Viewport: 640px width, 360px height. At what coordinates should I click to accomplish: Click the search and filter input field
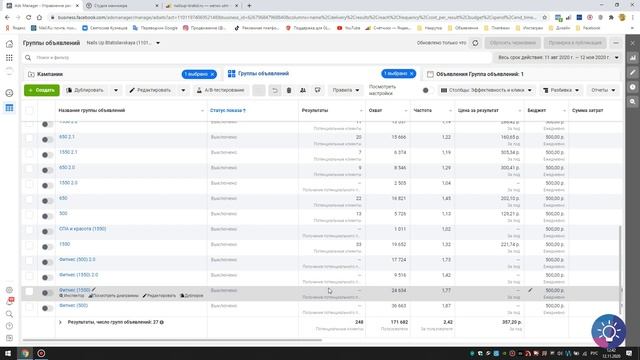coord(257,58)
